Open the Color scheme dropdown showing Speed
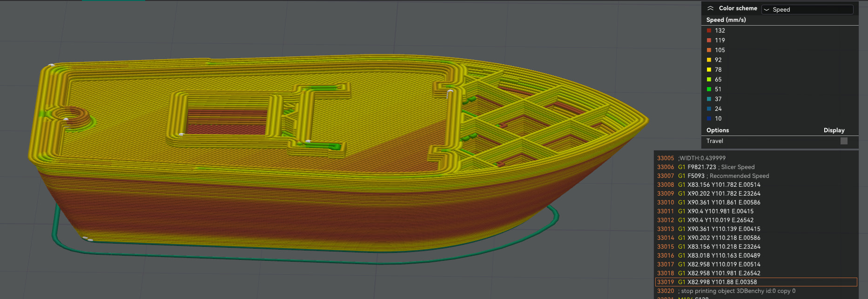This screenshot has height=299, width=868. [807, 9]
